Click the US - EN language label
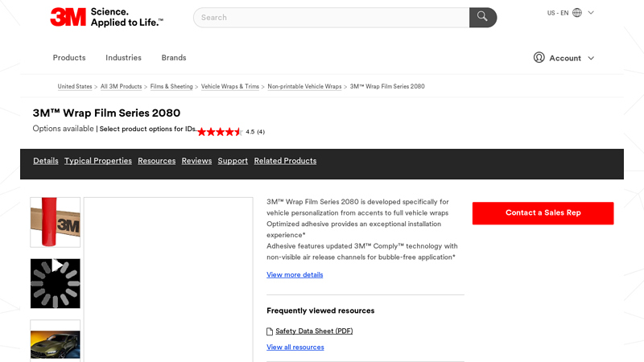 pos(558,13)
